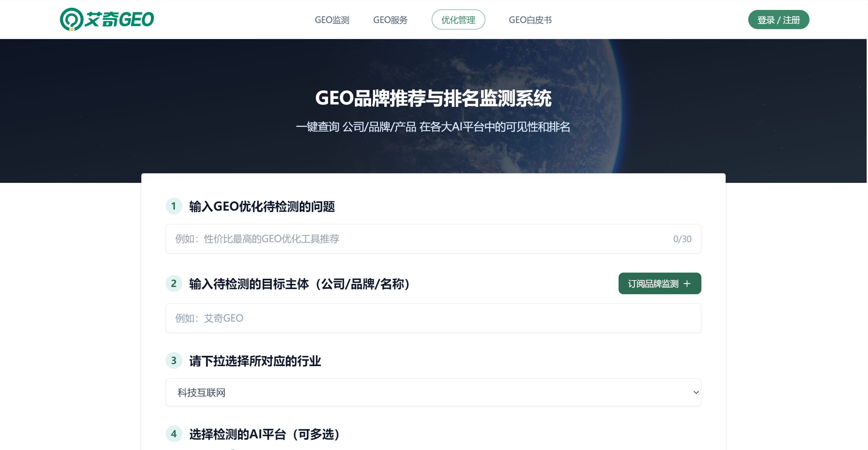Click the step 4 number badge
The image size is (868, 450).
174,434
